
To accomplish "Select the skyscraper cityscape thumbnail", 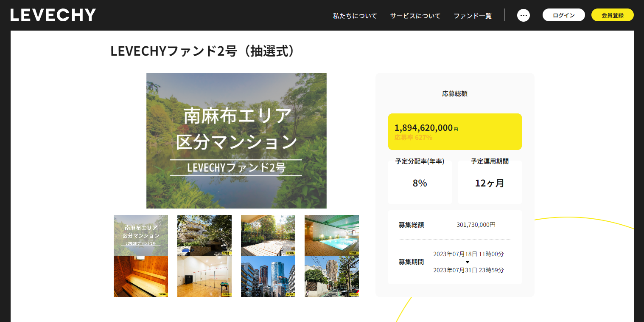I will click(x=268, y=276).
